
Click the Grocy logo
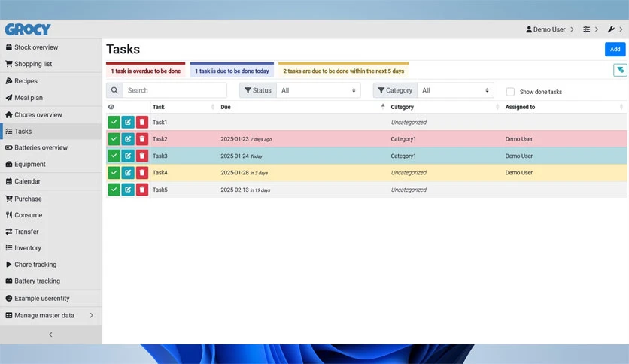coord(28,29)
